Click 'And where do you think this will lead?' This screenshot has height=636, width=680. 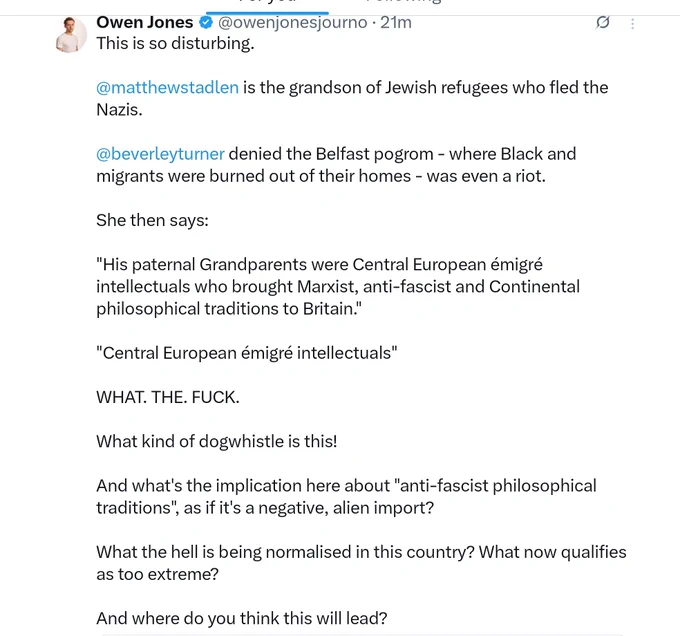[x=242, y=618]
